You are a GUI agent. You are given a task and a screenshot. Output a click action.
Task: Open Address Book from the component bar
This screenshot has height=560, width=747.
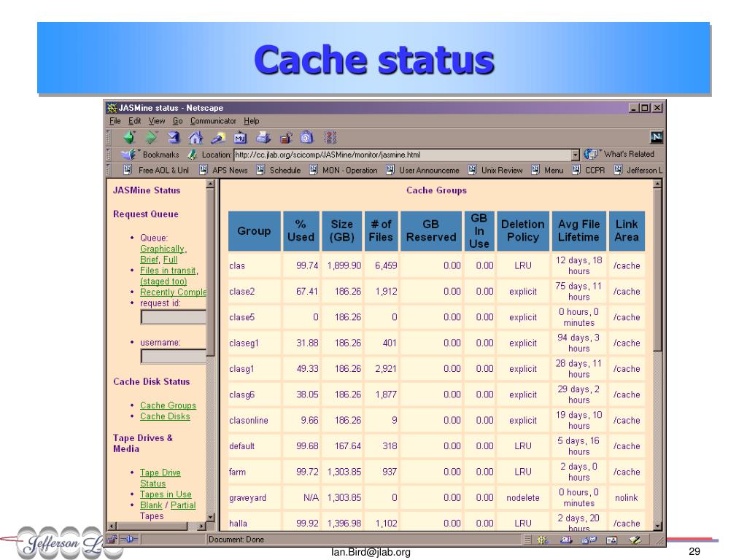point(612,540)
